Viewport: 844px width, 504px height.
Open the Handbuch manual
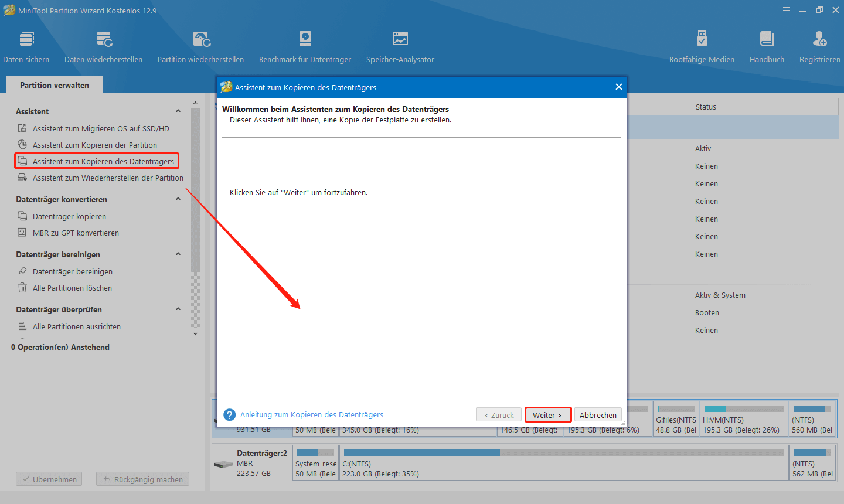pyautogui.click(x=767, y=47)
